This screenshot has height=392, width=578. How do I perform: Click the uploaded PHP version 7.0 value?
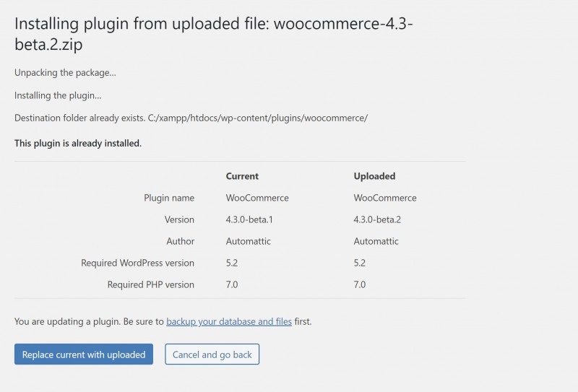[x=359, y=284]
